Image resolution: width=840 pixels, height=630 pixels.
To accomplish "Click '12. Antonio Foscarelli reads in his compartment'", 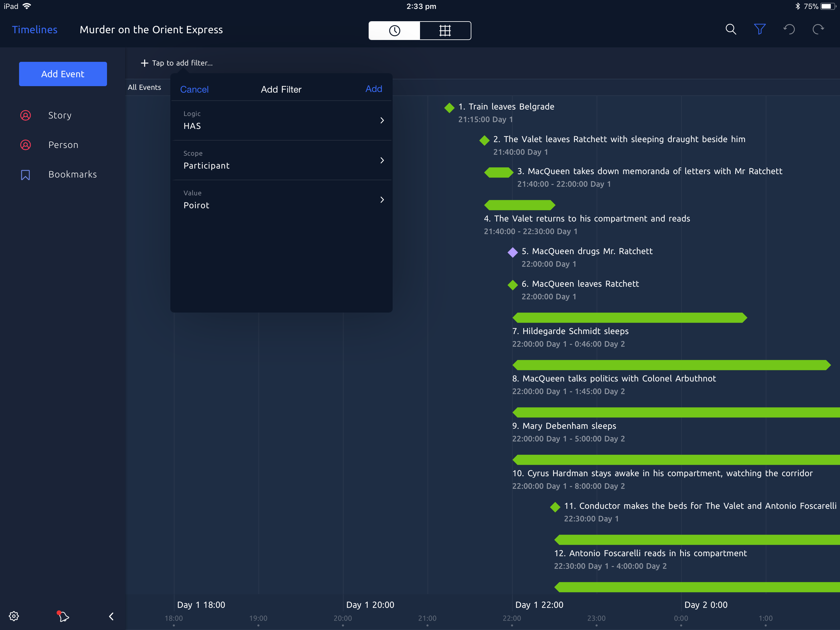I will (650, 553).
